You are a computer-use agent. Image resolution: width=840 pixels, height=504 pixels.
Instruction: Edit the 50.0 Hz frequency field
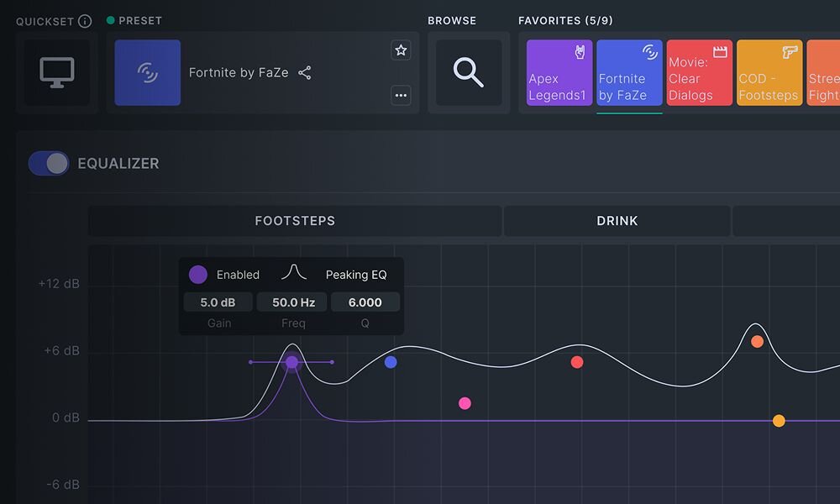[293, 302]
